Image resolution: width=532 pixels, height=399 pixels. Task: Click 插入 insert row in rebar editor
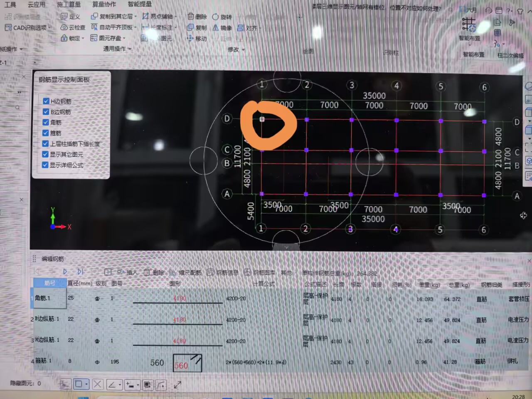[x=127, y=272]
